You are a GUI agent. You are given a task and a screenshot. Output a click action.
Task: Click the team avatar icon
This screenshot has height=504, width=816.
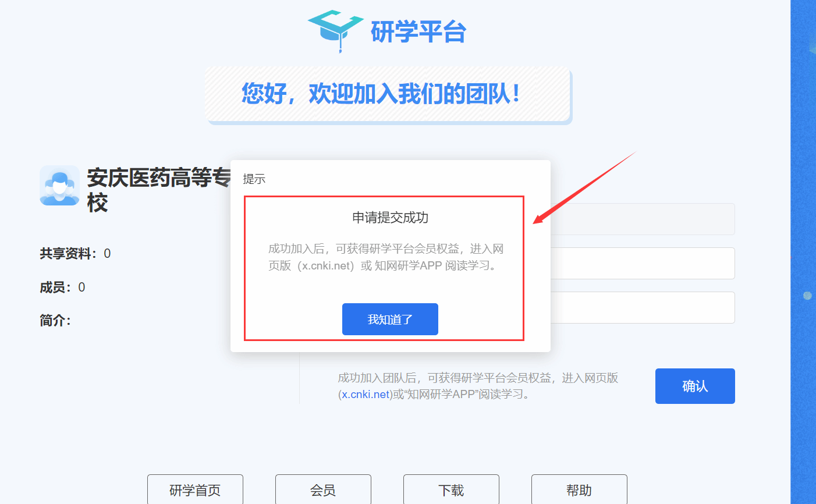[x=60, y=186]
